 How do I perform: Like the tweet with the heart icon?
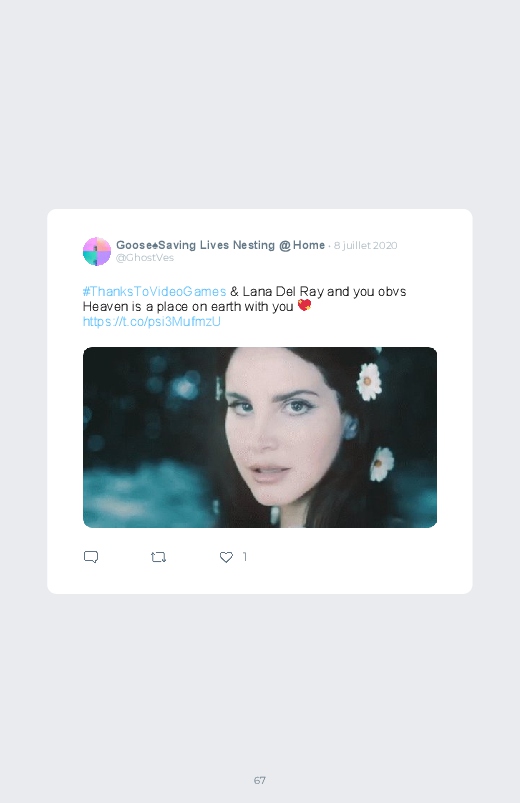point(226,557)
